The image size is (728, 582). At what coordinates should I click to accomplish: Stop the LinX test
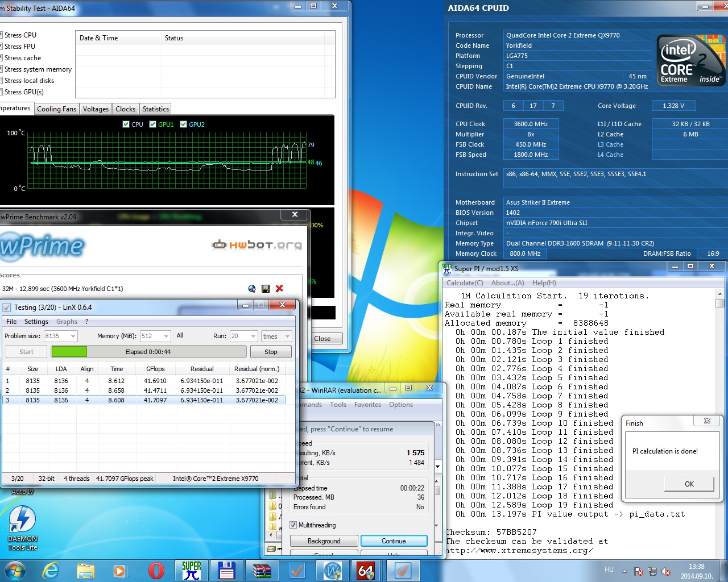271,352
